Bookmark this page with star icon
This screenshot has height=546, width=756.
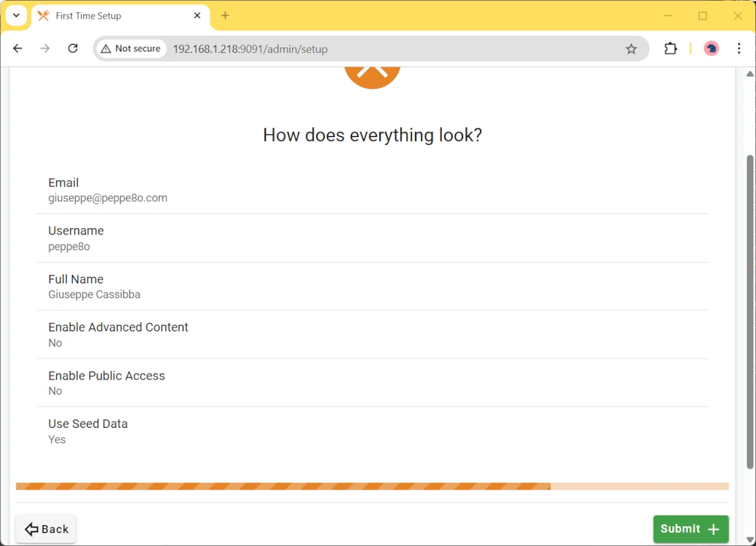[x=631, y=49]
